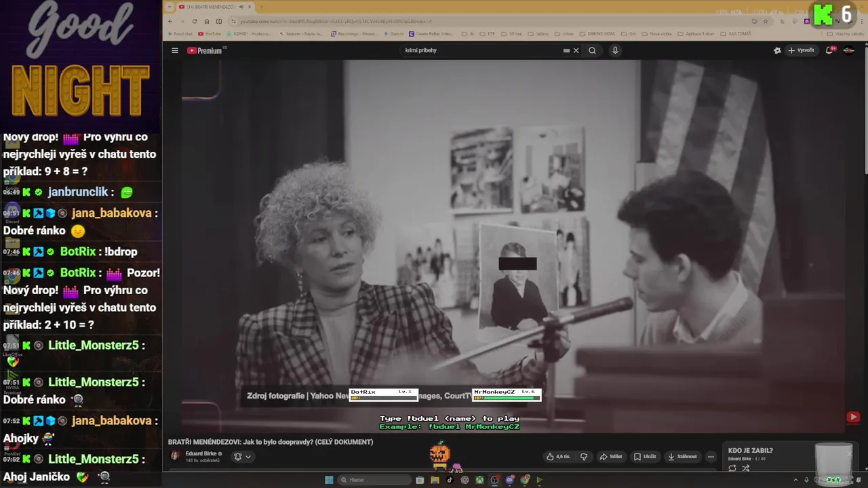This screenshot has width=868, height=488.
Task: Open the tab search dropdown arrow
Action: (170, 7)
